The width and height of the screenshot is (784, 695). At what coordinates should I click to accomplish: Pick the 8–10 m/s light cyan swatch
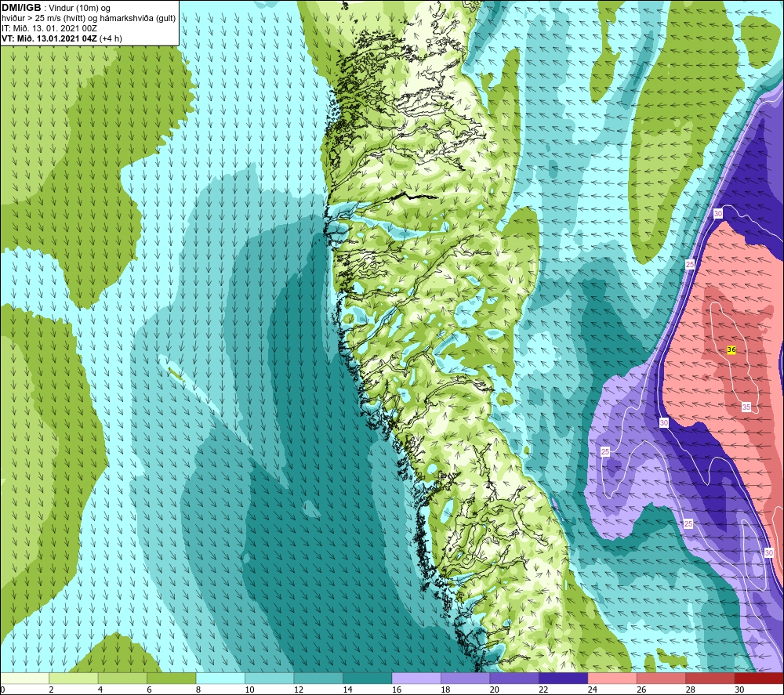click(x=220, y=678)
